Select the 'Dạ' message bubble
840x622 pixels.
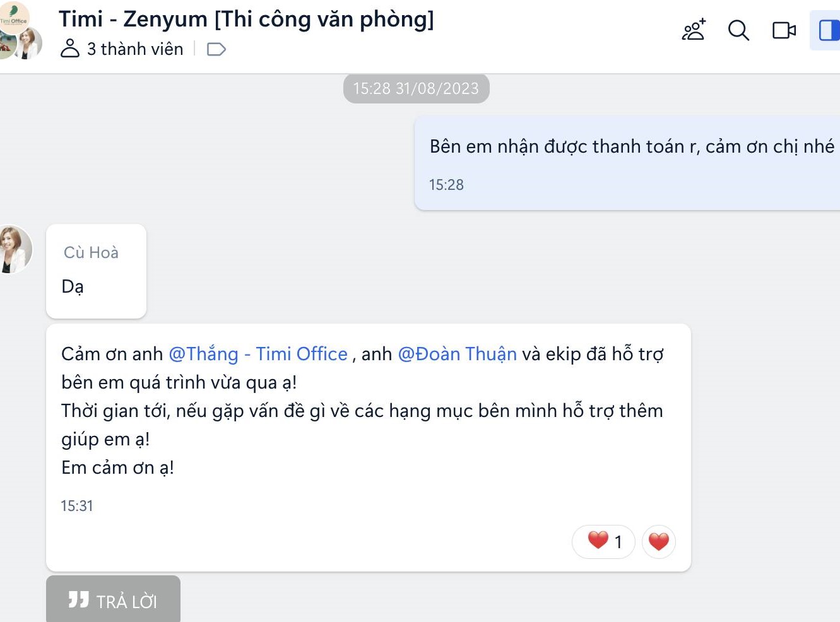(96, 271)
